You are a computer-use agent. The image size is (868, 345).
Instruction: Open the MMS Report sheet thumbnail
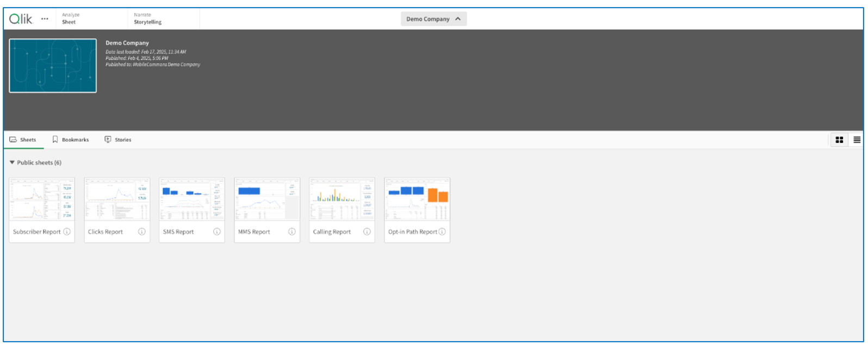[267, 199]
